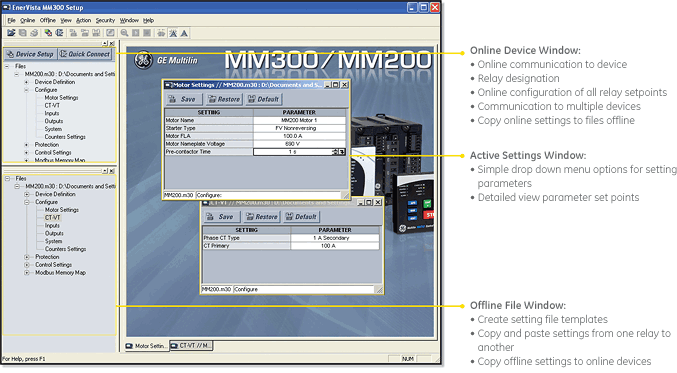Open the Help menu

click(x=149, y=20)
